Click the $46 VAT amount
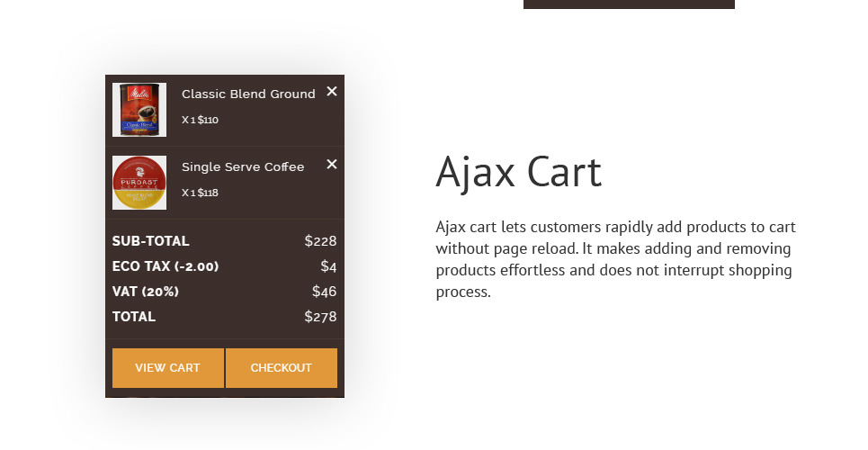The image size is (868, 450). [x=324, y=292]
